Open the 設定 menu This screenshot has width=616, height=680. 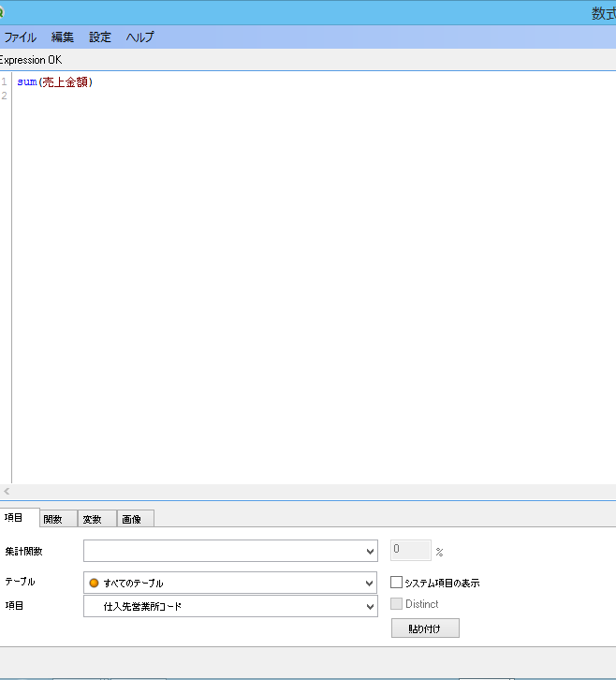(x=100, y=37)
